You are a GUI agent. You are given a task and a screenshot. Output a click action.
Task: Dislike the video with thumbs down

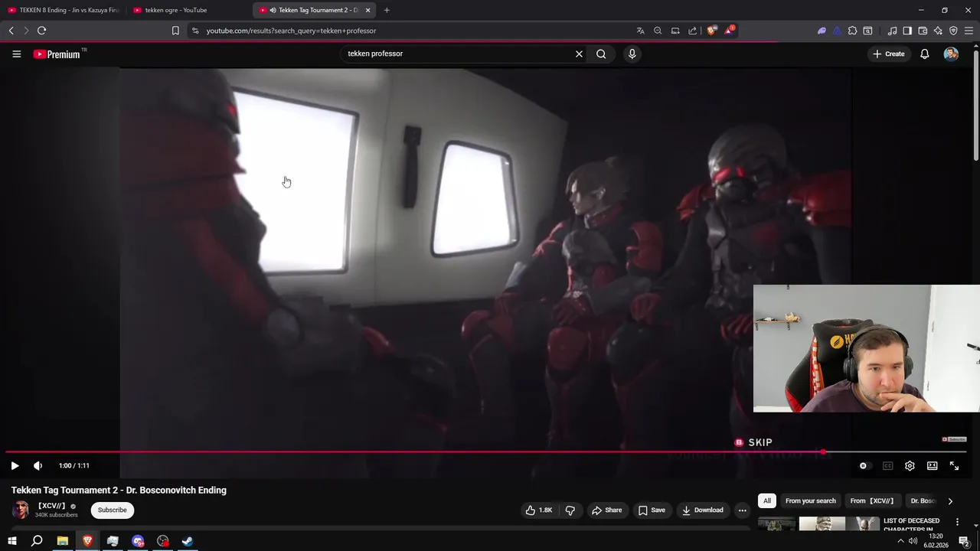pyautogui.click(x=570, y=510)
